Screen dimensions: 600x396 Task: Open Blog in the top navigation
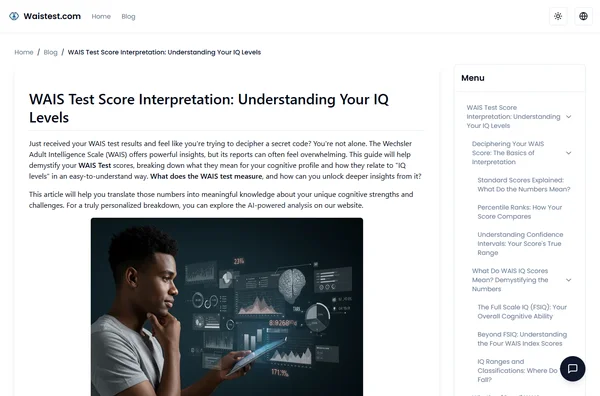click(x=128, y=16)
